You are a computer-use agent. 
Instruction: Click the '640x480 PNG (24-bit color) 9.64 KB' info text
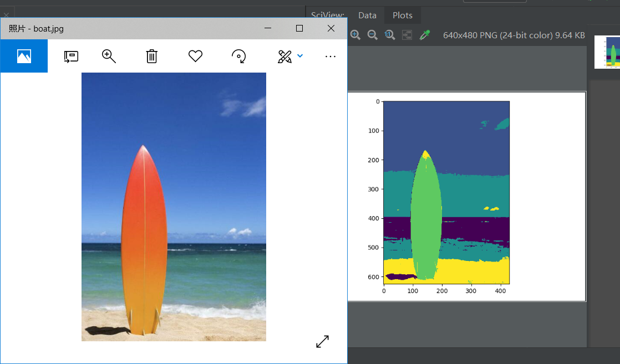(x=514, y=35)
